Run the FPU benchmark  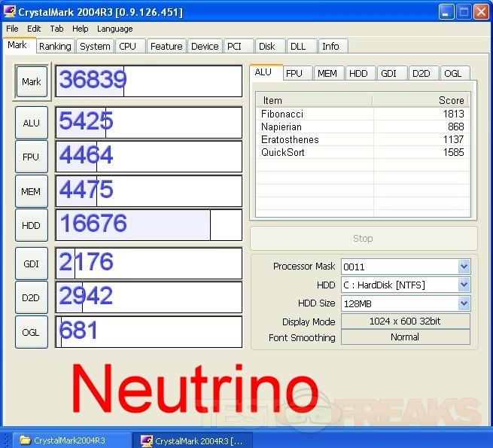[32, 157]
